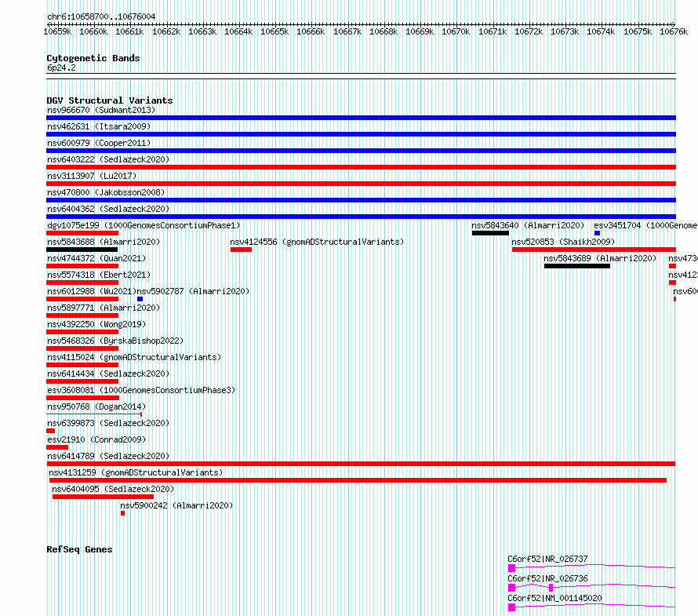Screen dimensions: 698x616
Task: Open nsv5468326 (ByrskaBishop2022) variant label
Action: (115, 341)
